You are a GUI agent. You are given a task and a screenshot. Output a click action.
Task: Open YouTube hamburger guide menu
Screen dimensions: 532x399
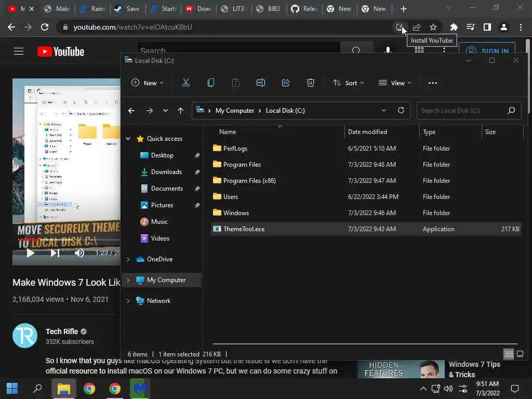[19, 51]
